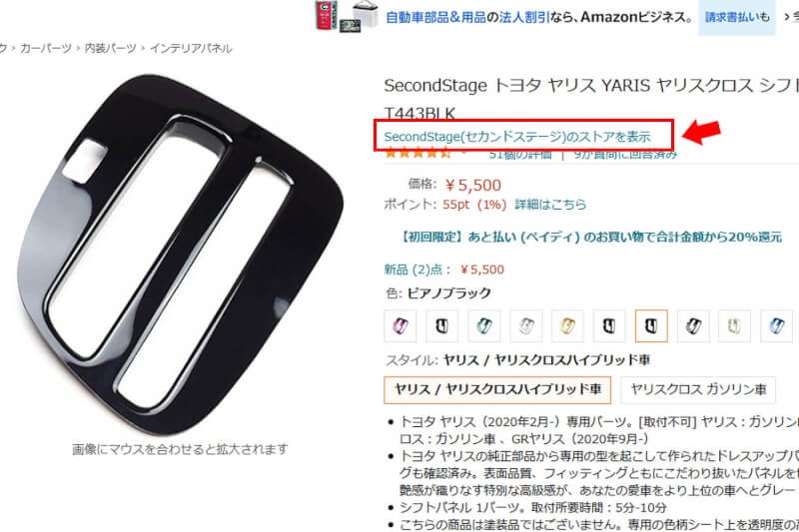The width and height of the screenshot is (799, 532).
Task: View 新品 (2)点 offers link
Action: pos(417,269)
